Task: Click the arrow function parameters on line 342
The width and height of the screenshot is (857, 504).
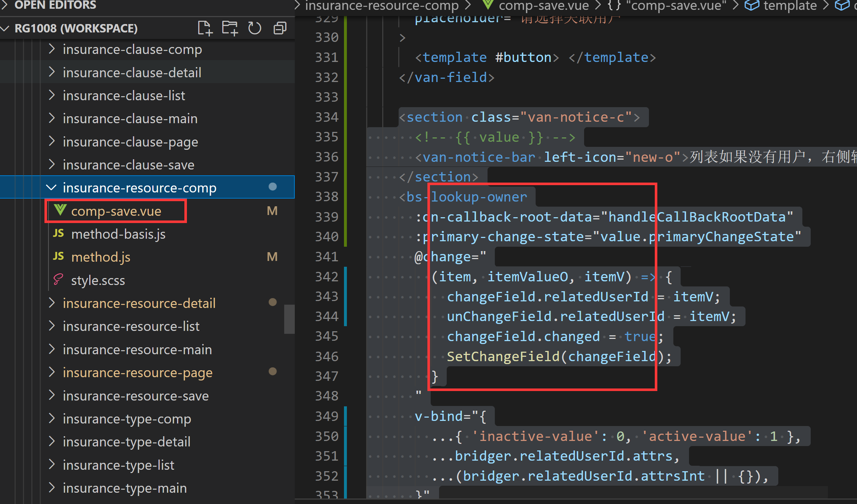Action: (531, 277)
